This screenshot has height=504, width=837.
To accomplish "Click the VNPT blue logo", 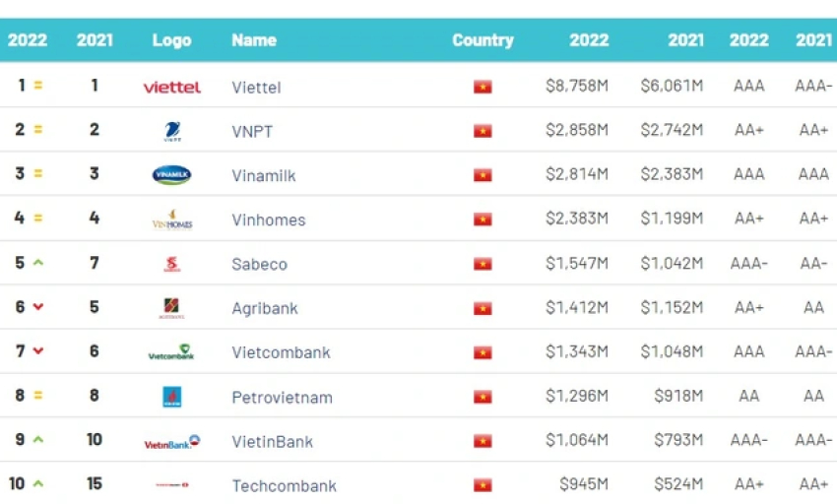I will 172,131.
